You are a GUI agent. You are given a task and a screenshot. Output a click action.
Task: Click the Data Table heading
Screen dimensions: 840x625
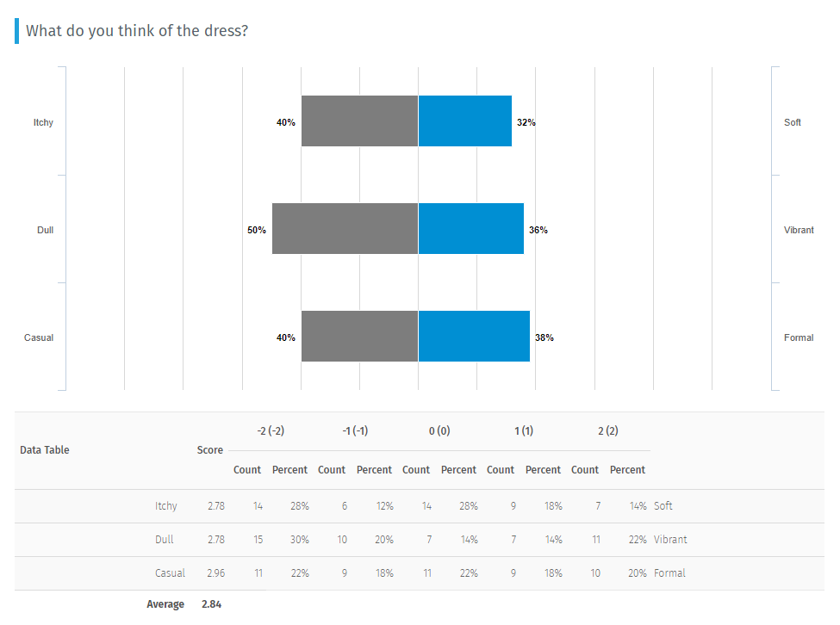[45, 450]
